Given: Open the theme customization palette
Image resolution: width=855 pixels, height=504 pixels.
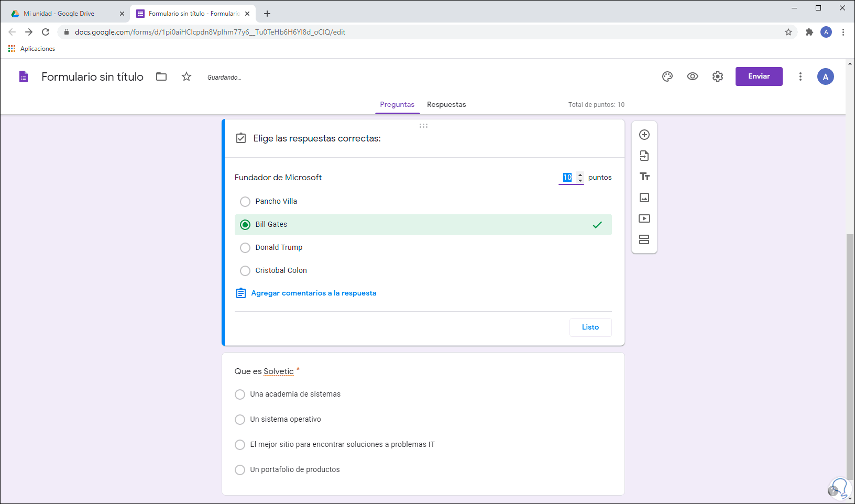Looking at the screenshot, I should (x=667, y=76).
